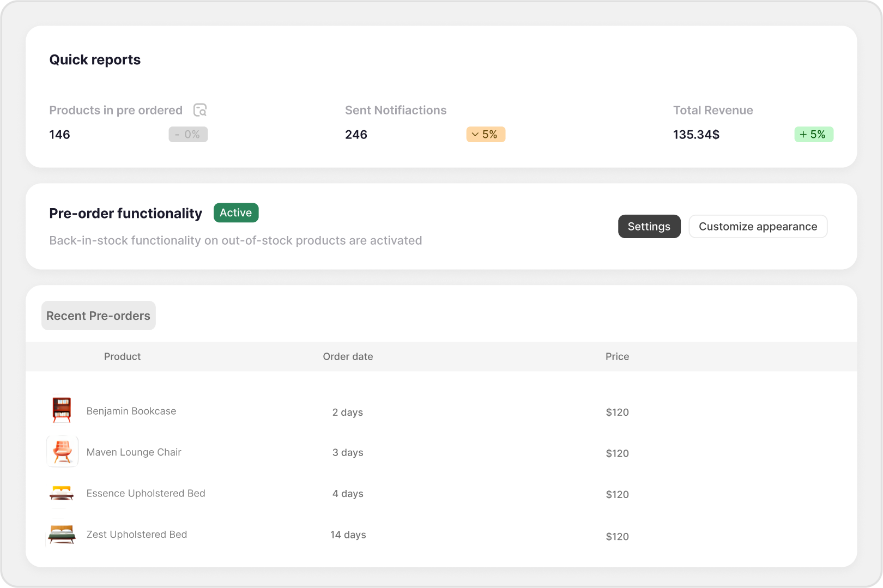This screenshot has height=588, width=883.
Task: Sort by the Price column header
Action: (x=617, y=357)
